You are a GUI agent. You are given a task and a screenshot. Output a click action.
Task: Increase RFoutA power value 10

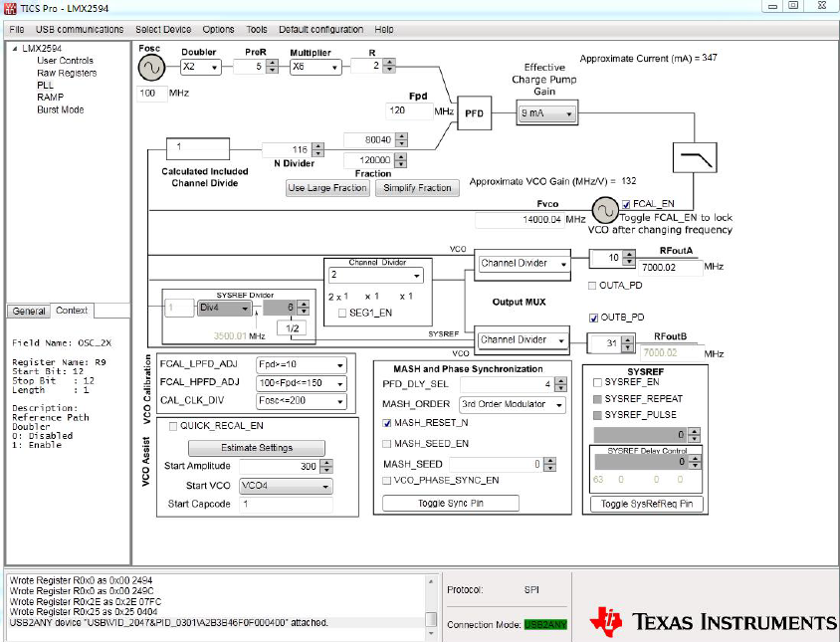click(x=629, y=254)
